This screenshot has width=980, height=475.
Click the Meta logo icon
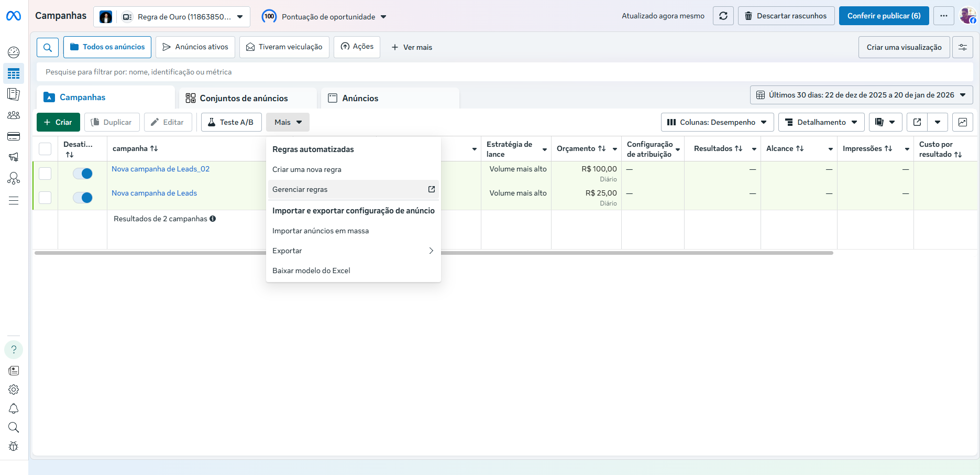click(x=14, y=16)
